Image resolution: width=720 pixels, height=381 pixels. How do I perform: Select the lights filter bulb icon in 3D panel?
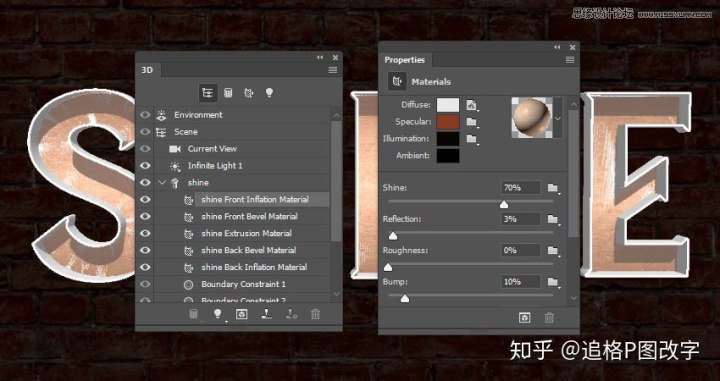pos(270,93)
